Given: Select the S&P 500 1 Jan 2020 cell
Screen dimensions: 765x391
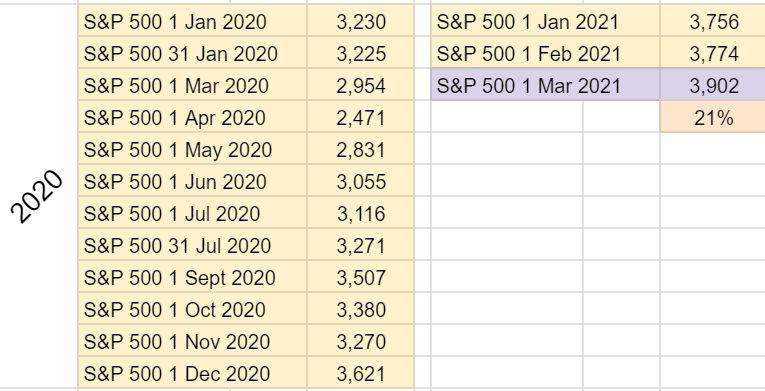Looking at the screenshot, I should pos(192,21).
